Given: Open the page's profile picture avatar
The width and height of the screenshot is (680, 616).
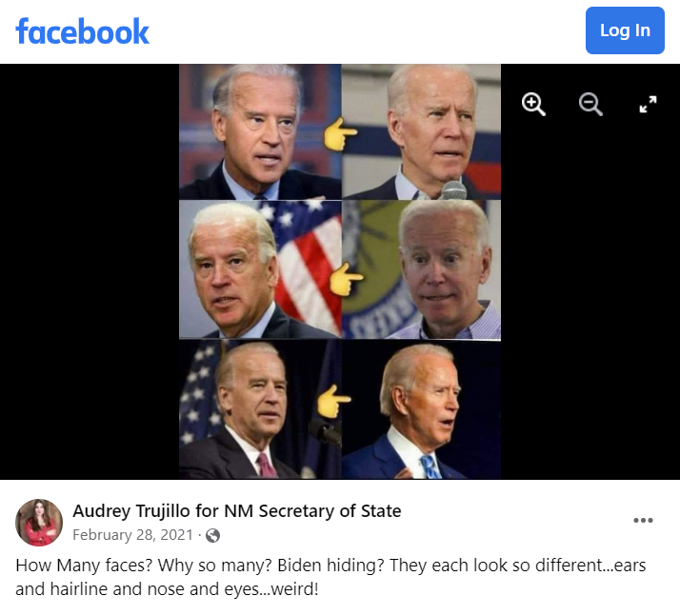Looking at the screenshot, I should [39, 523].
